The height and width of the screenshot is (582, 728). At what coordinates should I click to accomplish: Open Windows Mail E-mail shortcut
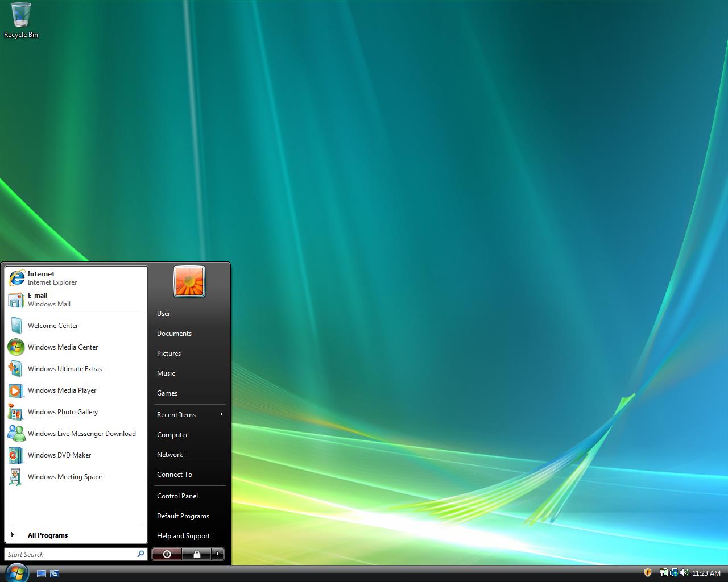48,300
